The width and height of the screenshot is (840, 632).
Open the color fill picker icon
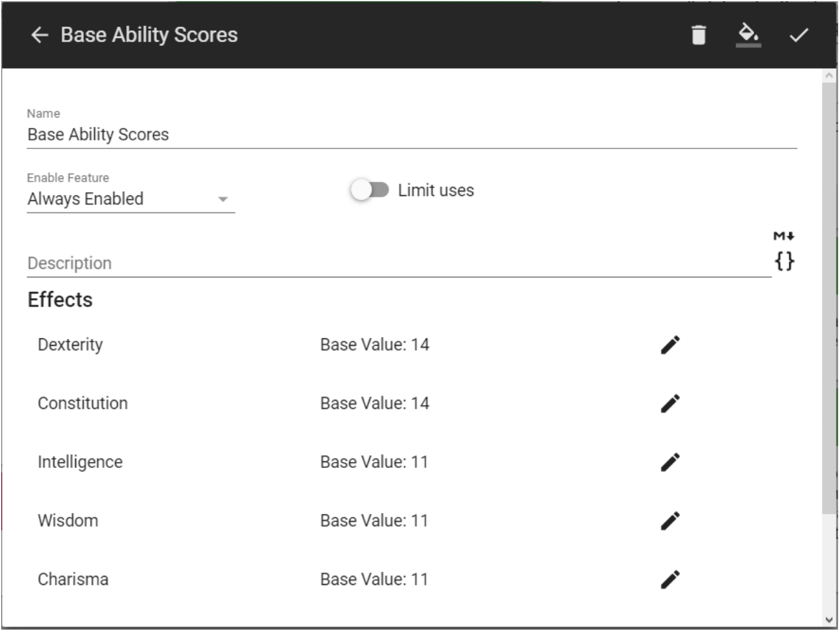[748, 34]
